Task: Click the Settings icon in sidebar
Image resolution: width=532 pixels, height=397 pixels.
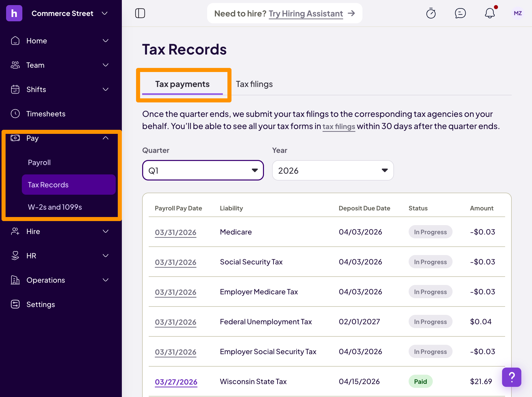Action: click(15, 304)
